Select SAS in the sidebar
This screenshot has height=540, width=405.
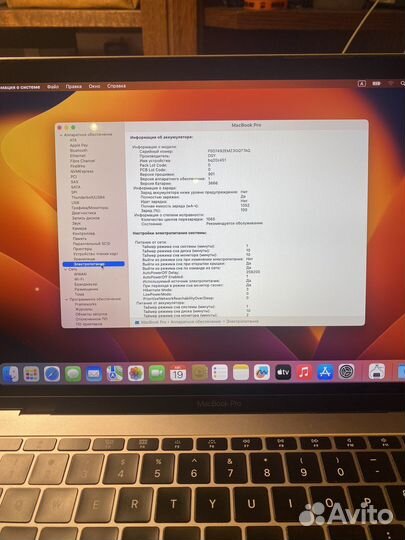click(74, 181)
